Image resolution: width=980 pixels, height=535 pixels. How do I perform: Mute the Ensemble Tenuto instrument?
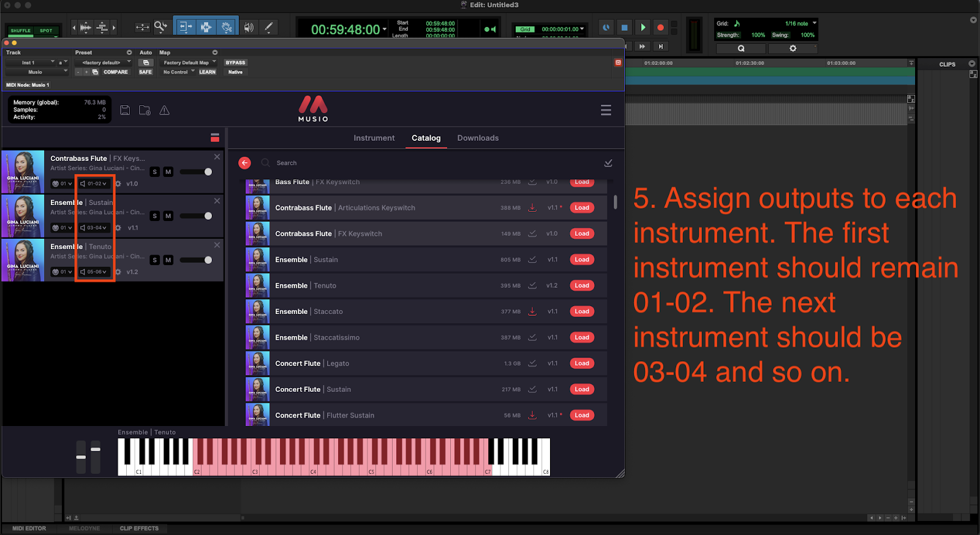[x=168, y=260]
